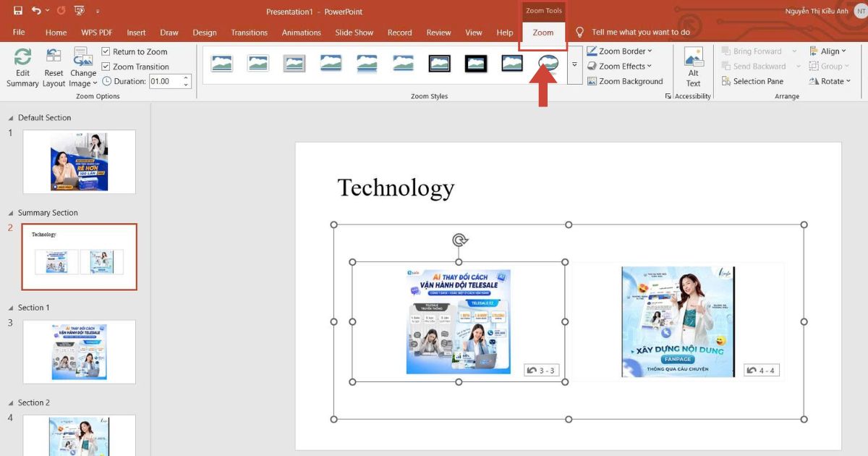Open the View tab
Viewport: 868px width, 456px height.
(x=474, y=33)
